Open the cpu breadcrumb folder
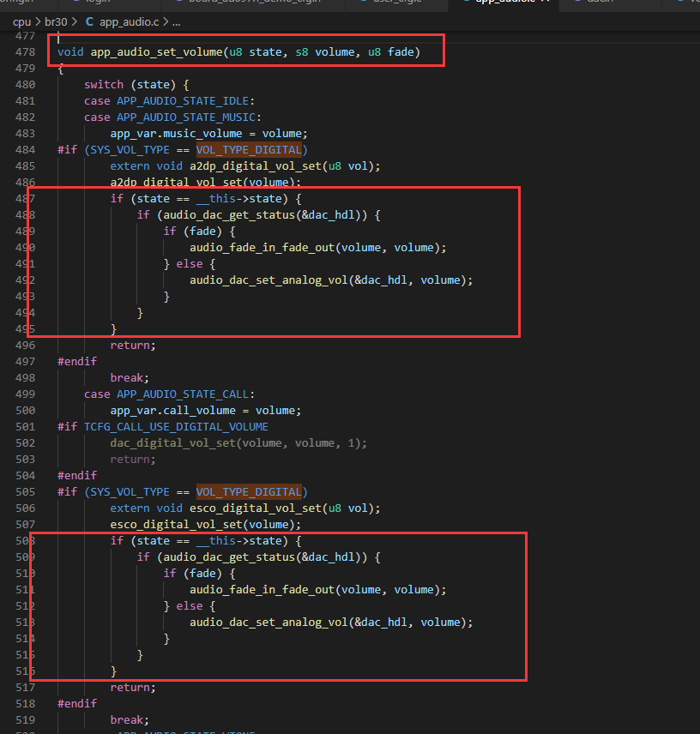 [x=21, y=22]
